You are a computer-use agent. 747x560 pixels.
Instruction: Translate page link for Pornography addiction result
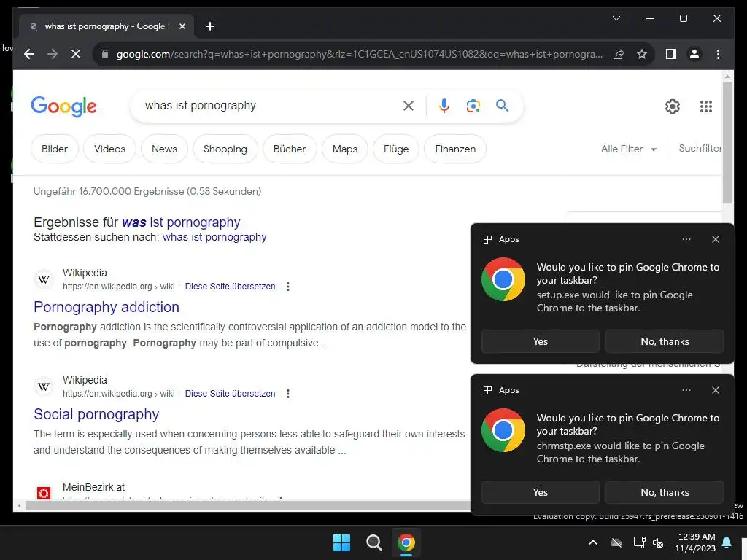pos(230,287)
